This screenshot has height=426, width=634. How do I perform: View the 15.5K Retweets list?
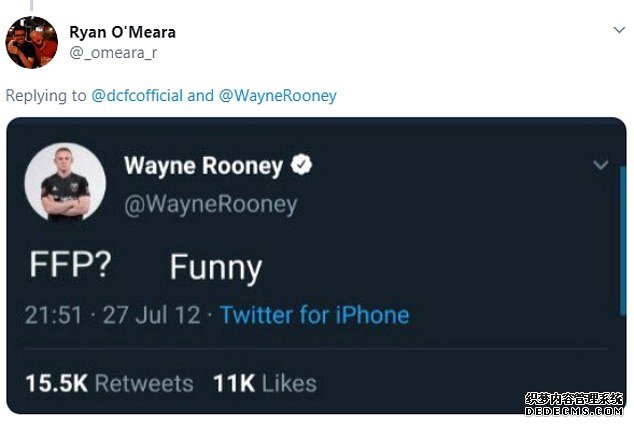(107, 383)
